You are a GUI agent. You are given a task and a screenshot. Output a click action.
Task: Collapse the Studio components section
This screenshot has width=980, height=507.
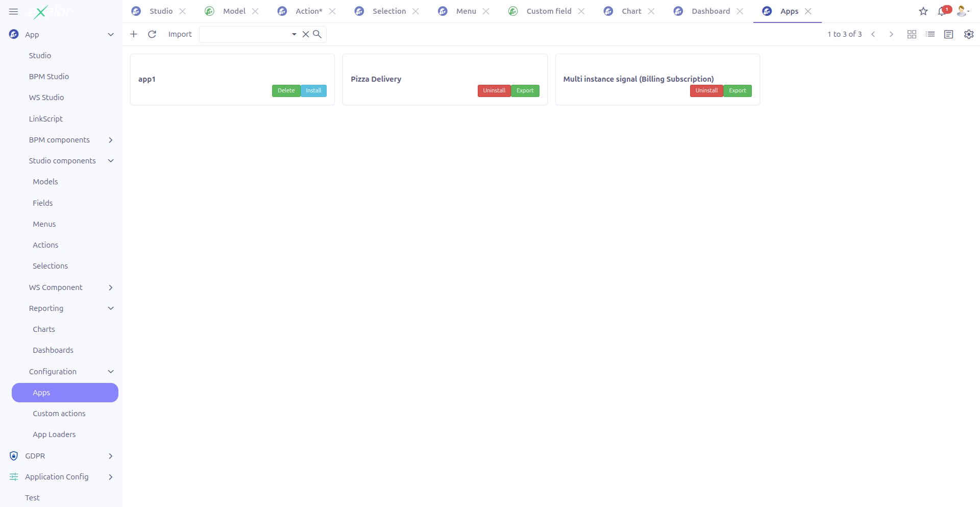point(111,160)
